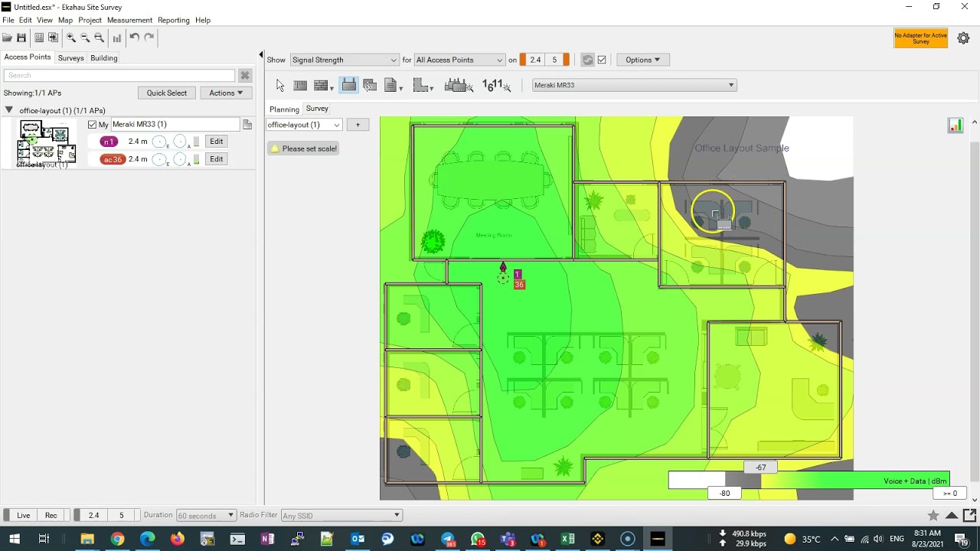Open the Radio Filter Any SSID dropdown

coord(341,515)
